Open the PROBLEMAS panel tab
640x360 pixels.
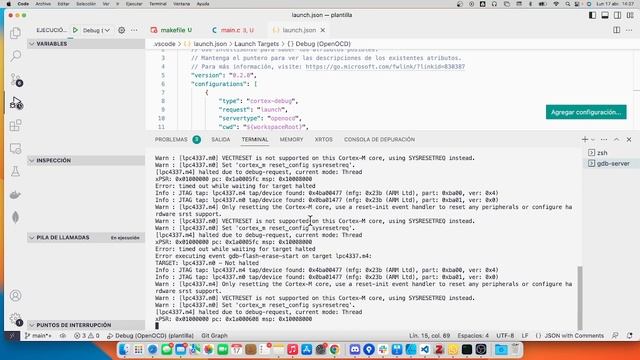click(178, 140)
